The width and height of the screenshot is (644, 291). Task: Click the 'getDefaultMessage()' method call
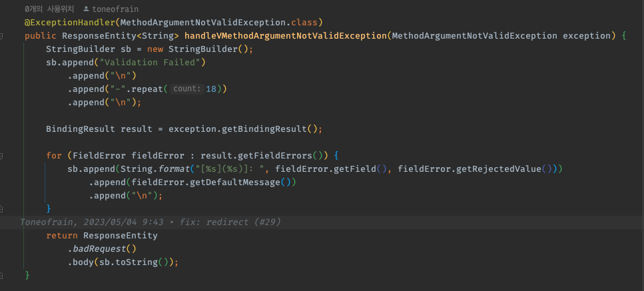(240, 182)
